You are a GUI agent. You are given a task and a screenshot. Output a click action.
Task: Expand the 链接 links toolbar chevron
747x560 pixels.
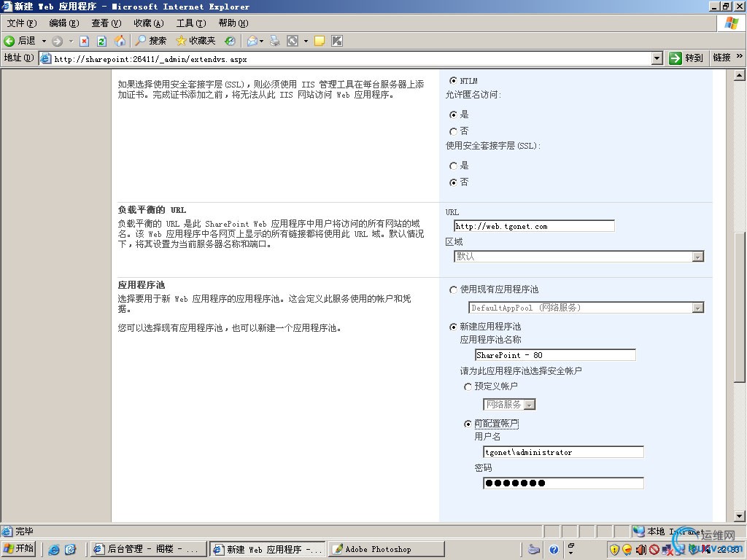(x=740, y=56)
